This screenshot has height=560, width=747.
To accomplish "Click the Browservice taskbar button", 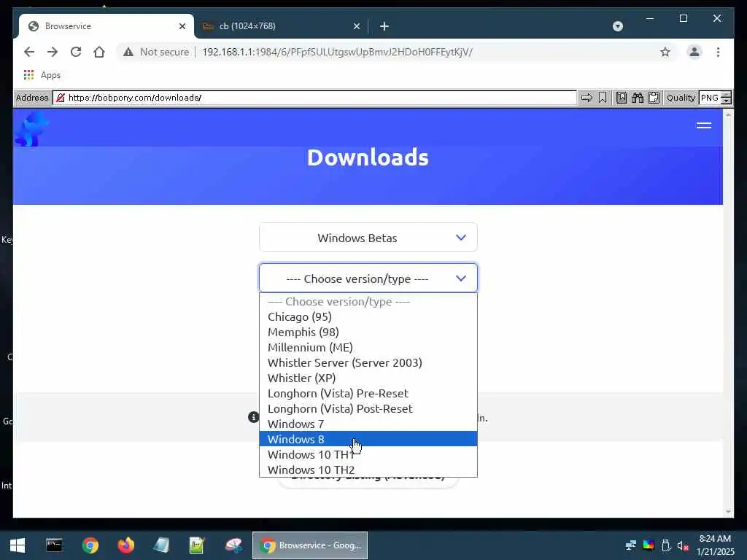I will tap(310, 545).
